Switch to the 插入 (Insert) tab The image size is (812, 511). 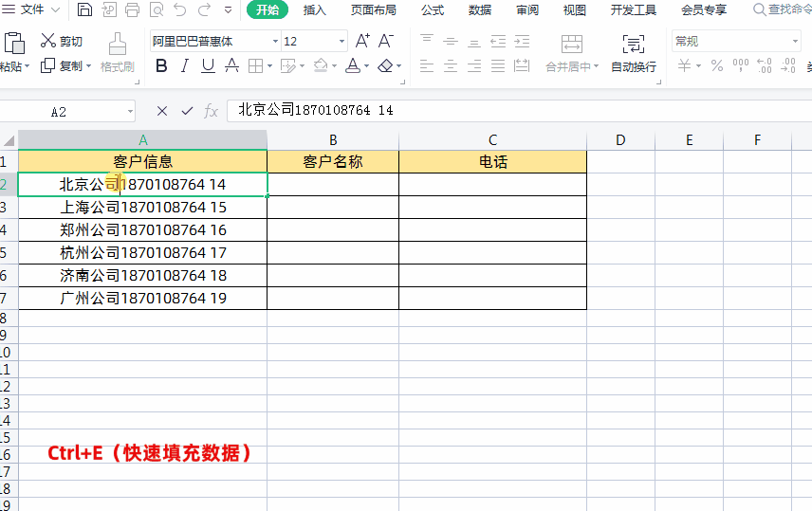point(314,10)
